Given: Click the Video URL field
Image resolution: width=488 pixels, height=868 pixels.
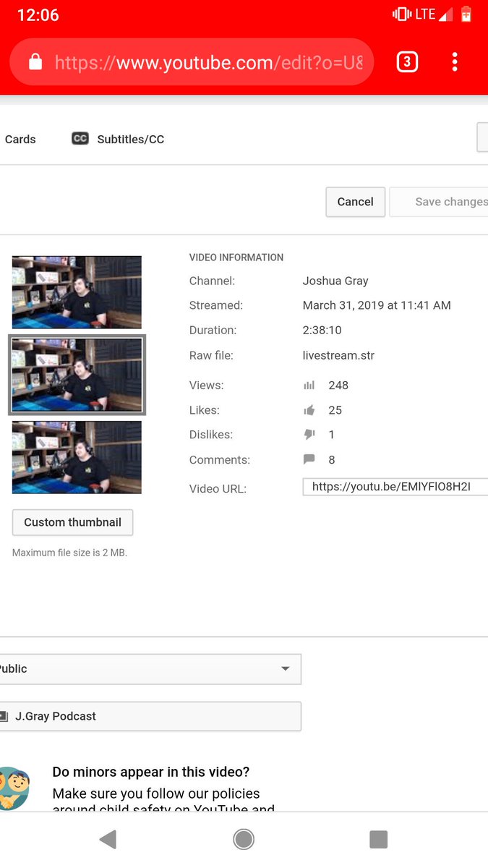Looking at the screenshot, I should [395, 487].
